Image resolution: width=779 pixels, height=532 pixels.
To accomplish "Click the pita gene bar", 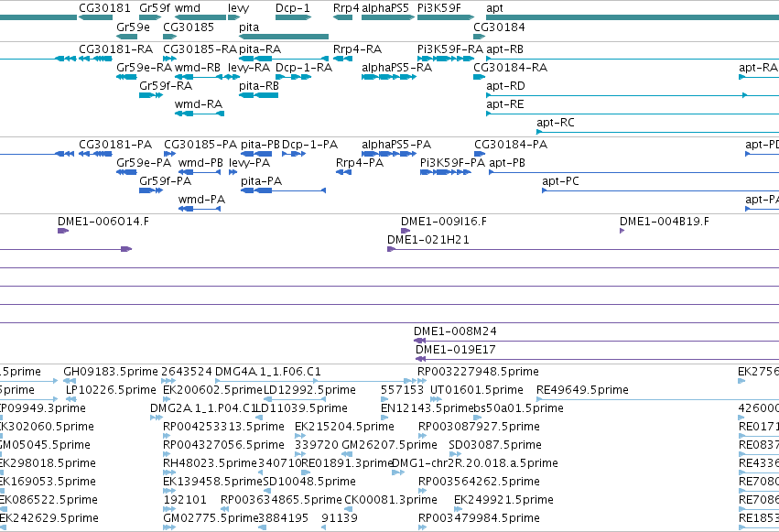I will 284,37.
